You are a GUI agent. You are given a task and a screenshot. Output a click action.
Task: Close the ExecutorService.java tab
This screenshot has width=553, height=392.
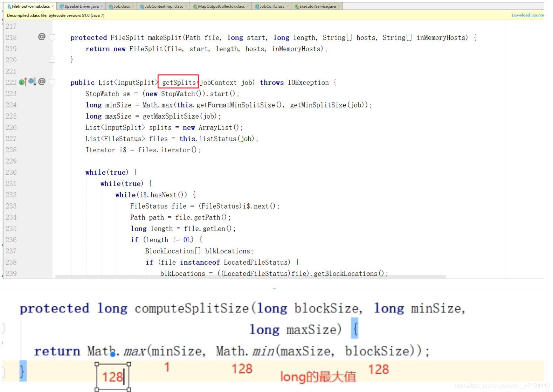click(339, 6)
